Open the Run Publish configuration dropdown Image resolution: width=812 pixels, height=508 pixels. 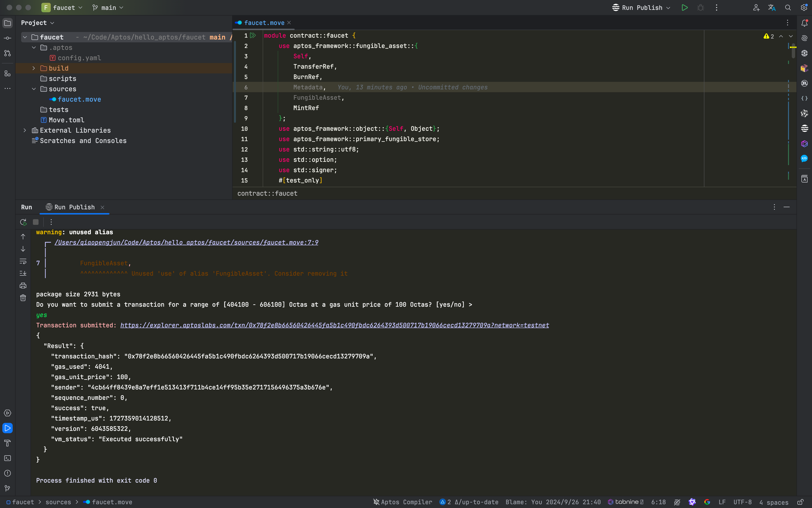pyautogui.click(x=641, y=8)
